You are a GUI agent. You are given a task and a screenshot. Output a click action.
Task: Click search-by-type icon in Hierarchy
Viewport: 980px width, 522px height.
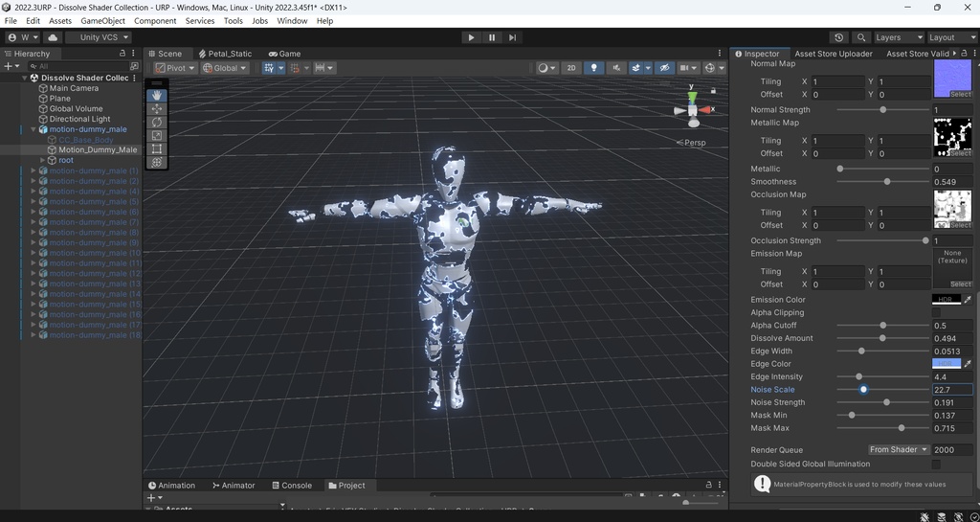[x=134, y=66]
